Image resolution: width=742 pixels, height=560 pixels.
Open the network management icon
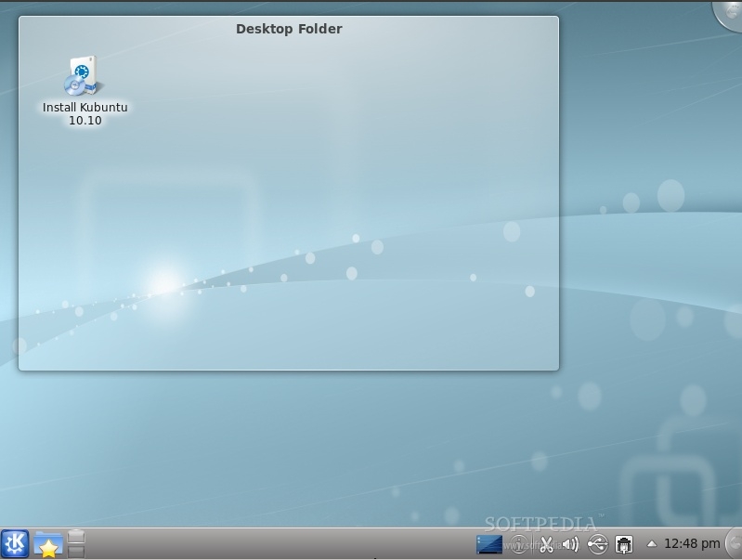624,544
